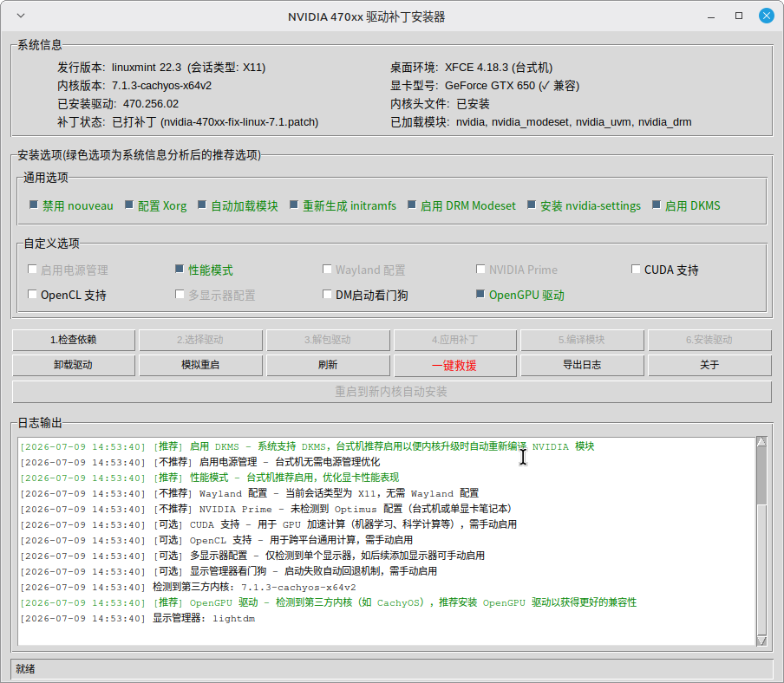Click the 4.应用补丁 button
Screen dimensions: 784x683
tap(455, 340)
